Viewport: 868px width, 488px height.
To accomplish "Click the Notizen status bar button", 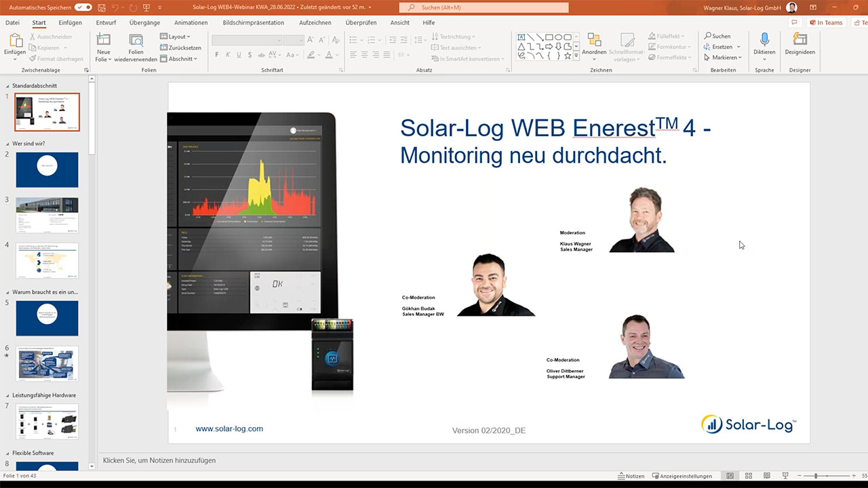I will (631, 476).
